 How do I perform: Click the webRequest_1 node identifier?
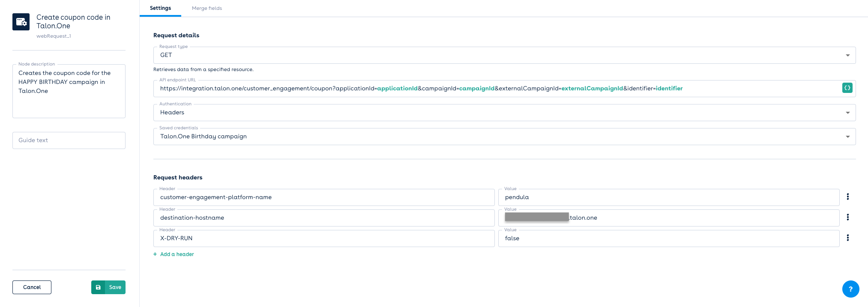[54, 36]
